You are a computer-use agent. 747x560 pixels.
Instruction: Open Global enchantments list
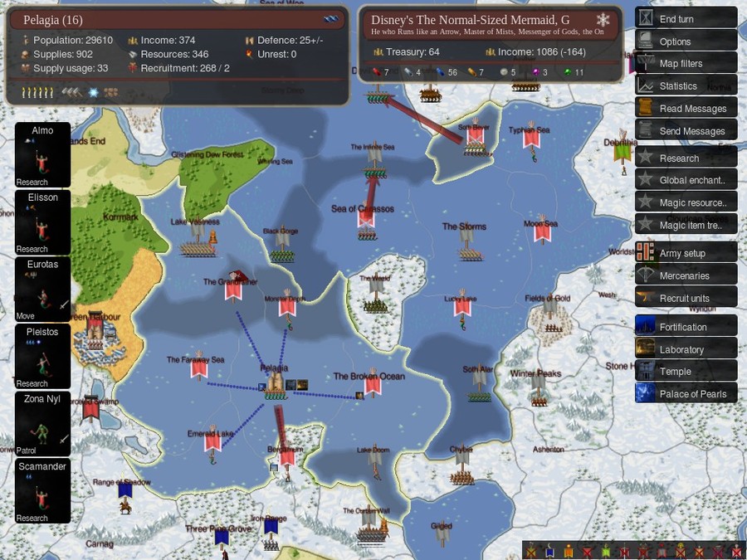coord(686,180)
